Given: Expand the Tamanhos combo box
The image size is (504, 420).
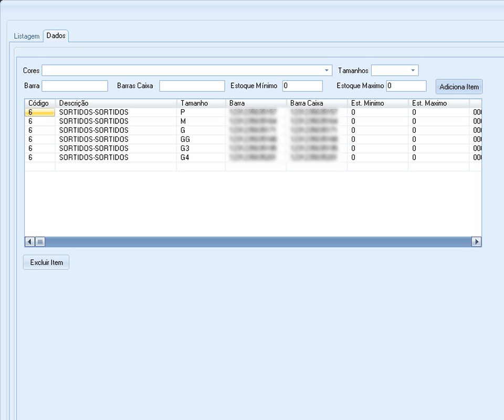Looking at the screenshot, I should pyautogui.click(x=413, y=70).
